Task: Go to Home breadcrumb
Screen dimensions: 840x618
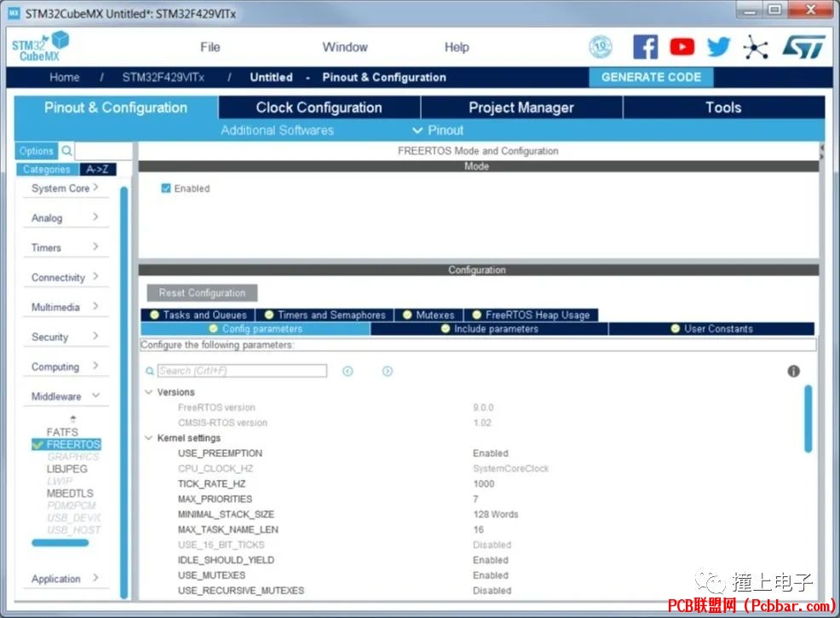Action: tap(64, 78)
